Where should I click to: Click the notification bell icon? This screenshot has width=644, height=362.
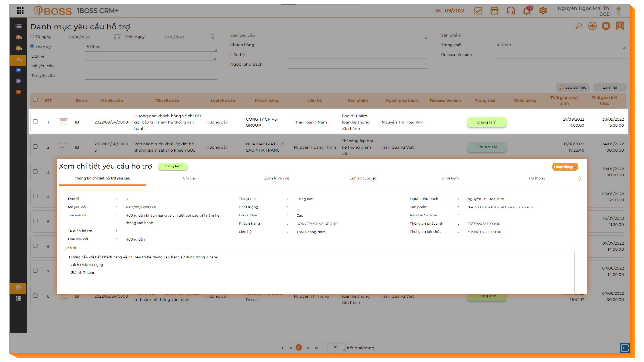(x=526, y=11)
